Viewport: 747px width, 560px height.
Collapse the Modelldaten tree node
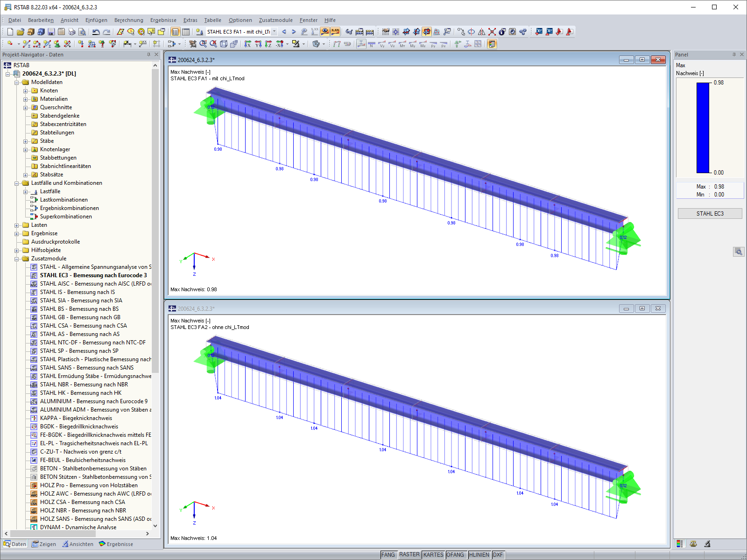17,83
